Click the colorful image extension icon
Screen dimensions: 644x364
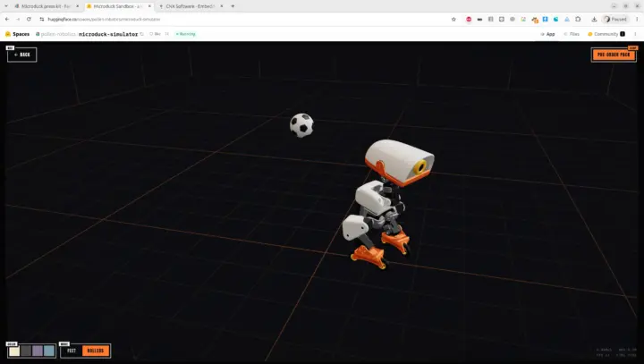coord(523,20)
